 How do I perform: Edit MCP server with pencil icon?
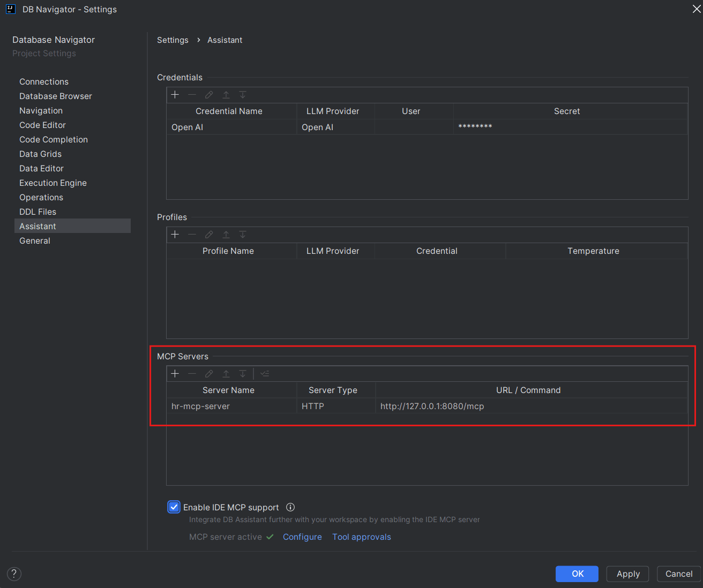click(x=209, y=374)
